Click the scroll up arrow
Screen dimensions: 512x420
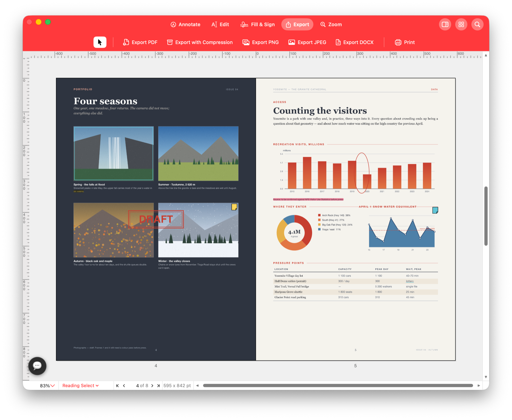(x=486, y=55)
